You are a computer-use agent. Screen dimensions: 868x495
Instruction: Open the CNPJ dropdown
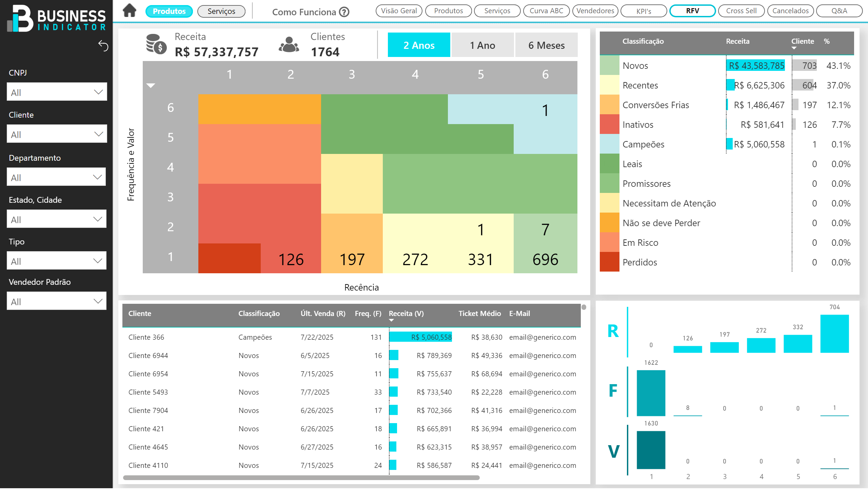pyautogui.click(x=57, y=92)
